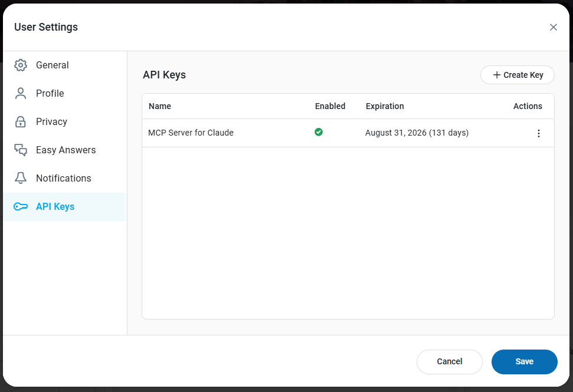
Task: Click the 'API Keys' panel heading
Action: pyautogui.click(x=165, y=75)
